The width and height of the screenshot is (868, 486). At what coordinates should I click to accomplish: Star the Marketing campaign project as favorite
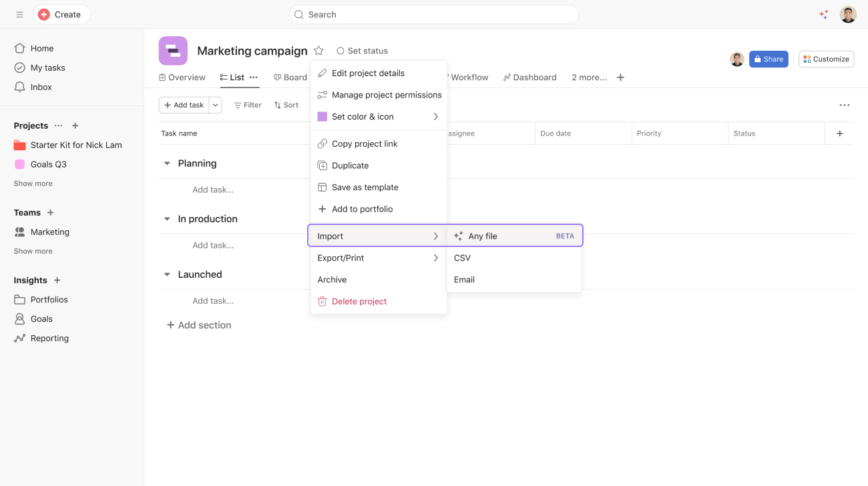[318, 51]
